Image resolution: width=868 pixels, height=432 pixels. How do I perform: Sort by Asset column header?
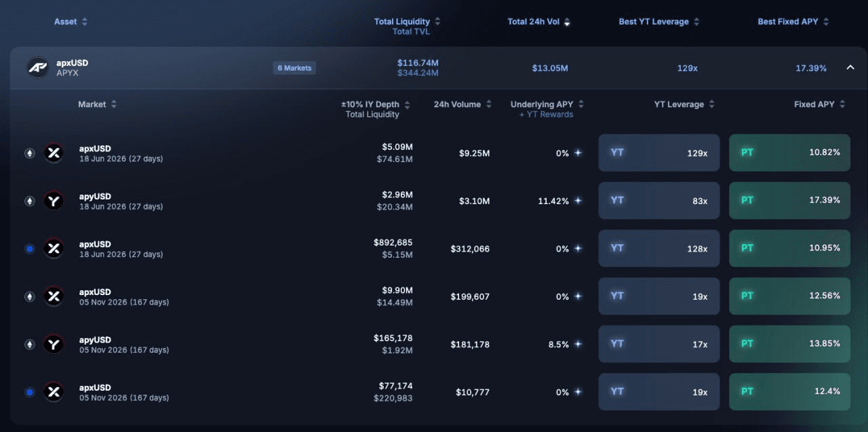pyautogui.click(x=71, y=22)
